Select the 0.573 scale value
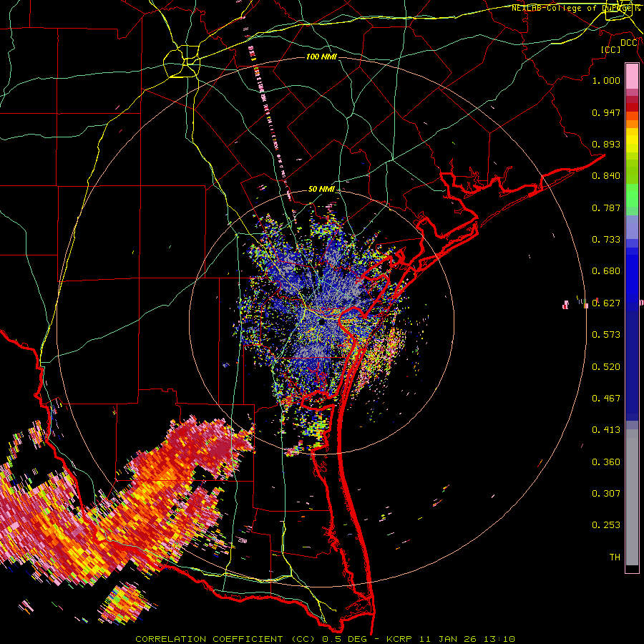 click(606, 335)
